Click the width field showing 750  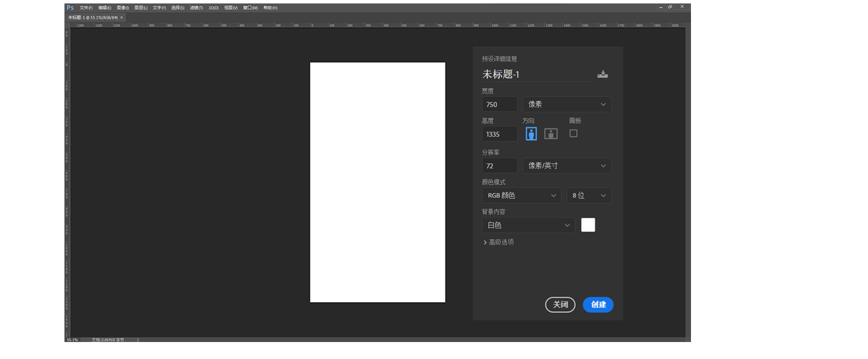pyautogui.click(x=499, y=104)
